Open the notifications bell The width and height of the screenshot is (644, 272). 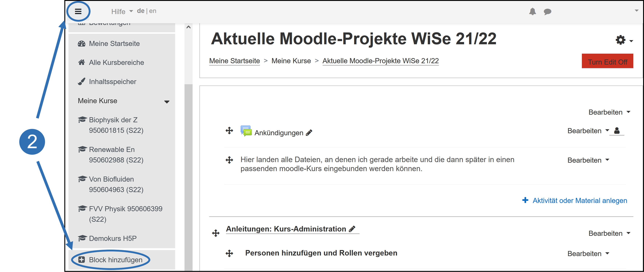point(533,11)
